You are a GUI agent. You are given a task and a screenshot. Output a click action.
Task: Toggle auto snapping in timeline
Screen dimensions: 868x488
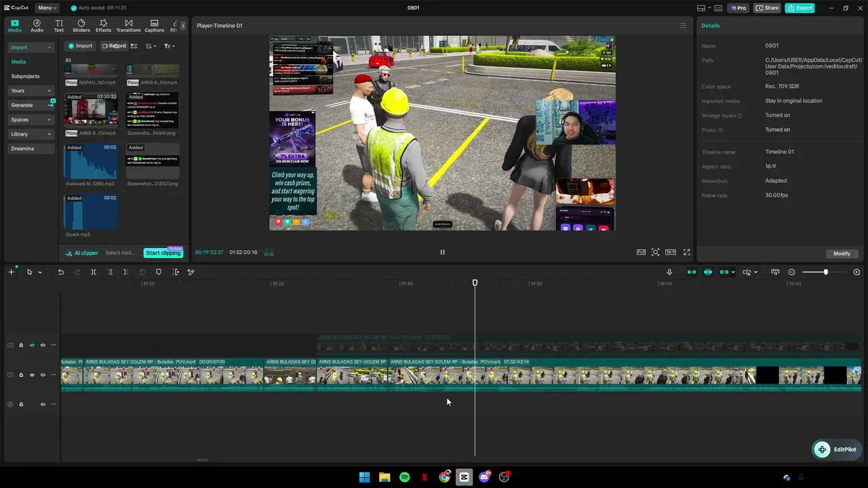click(x=708, y=272)
